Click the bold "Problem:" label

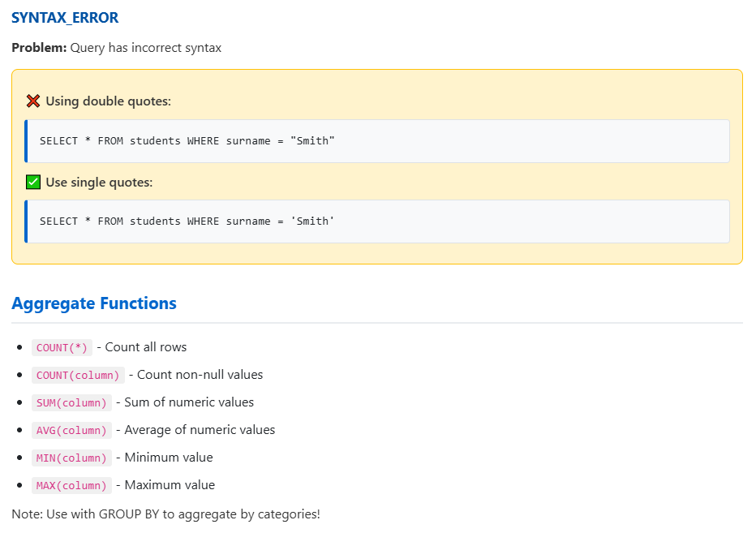(39, 48)
